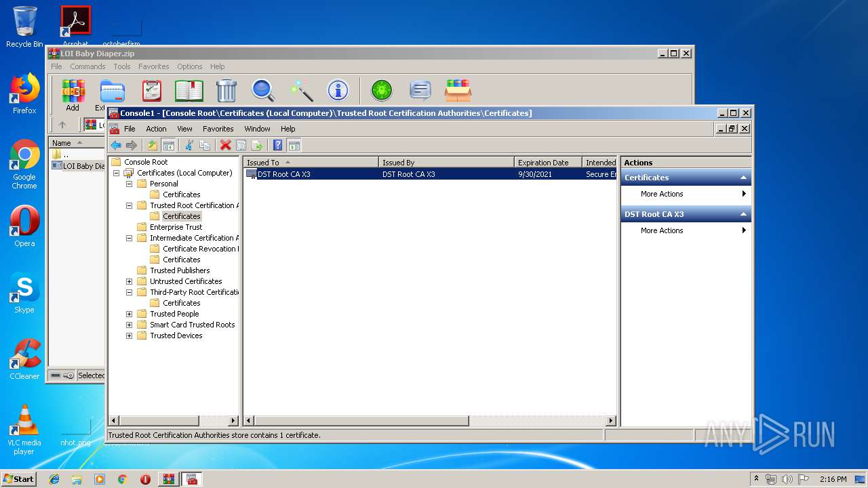Viewport: 868px width, 488px height.
Task: Open the Help menu in Console1
Action: click(288, 129)
